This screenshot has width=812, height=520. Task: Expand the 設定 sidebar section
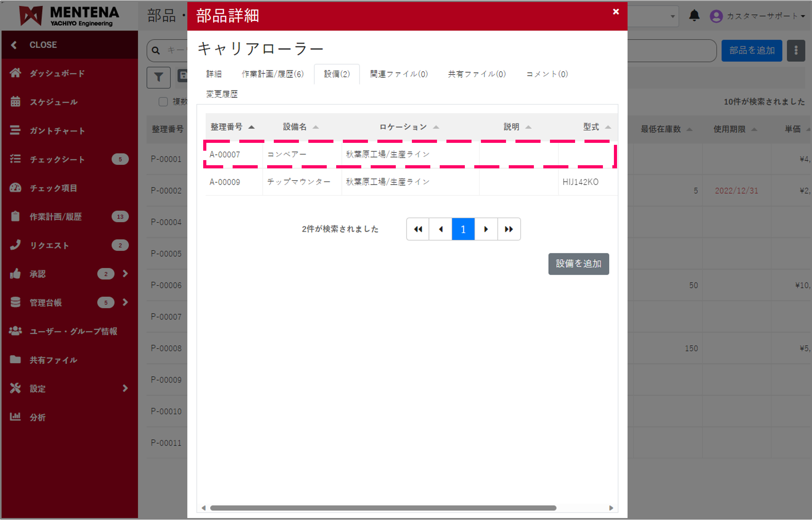click(x=126, y=388)
